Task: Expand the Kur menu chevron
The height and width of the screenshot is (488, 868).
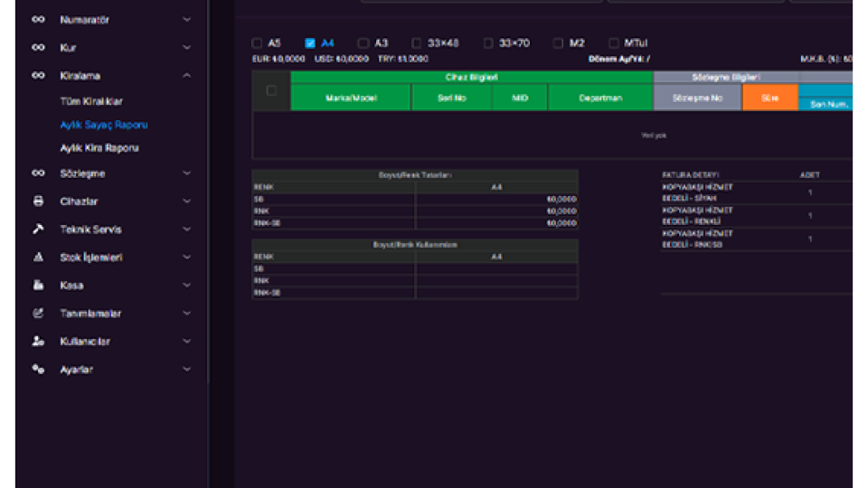Action: pos(187,48)
